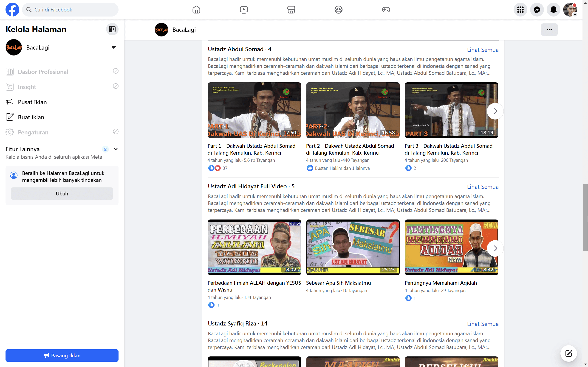Viewport: 588px width, 367px height.
Task: Open the Marketplace shop icon
Action: tap(291, 10)
